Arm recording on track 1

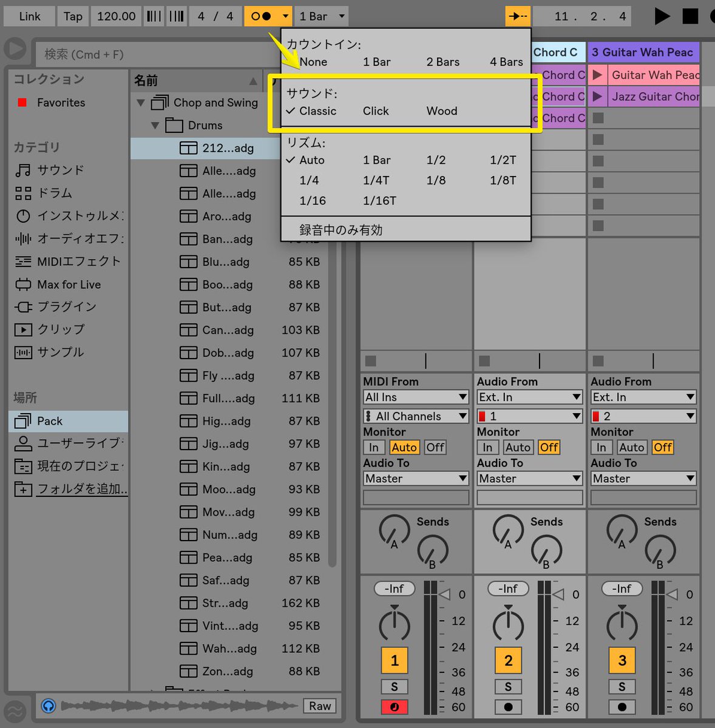tap(394, 707)
